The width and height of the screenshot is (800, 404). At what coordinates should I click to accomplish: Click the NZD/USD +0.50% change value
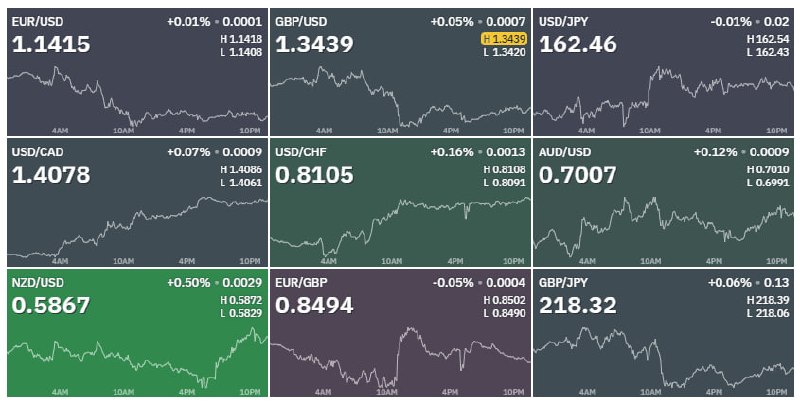tap(189, 283)
